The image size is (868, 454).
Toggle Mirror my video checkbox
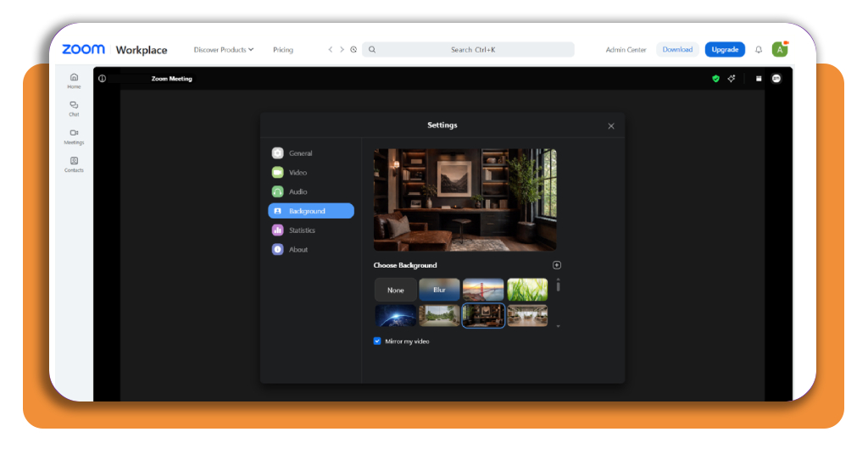point(377,341)
